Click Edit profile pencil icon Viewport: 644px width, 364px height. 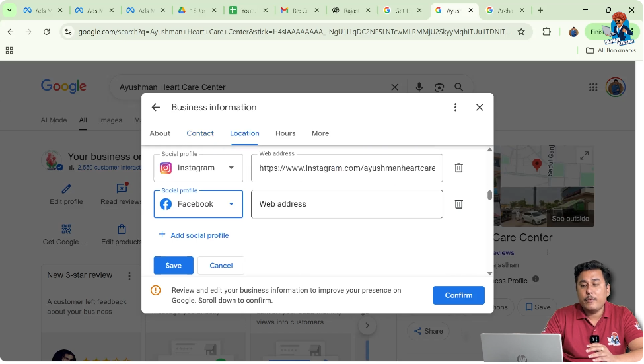(66, 189)
